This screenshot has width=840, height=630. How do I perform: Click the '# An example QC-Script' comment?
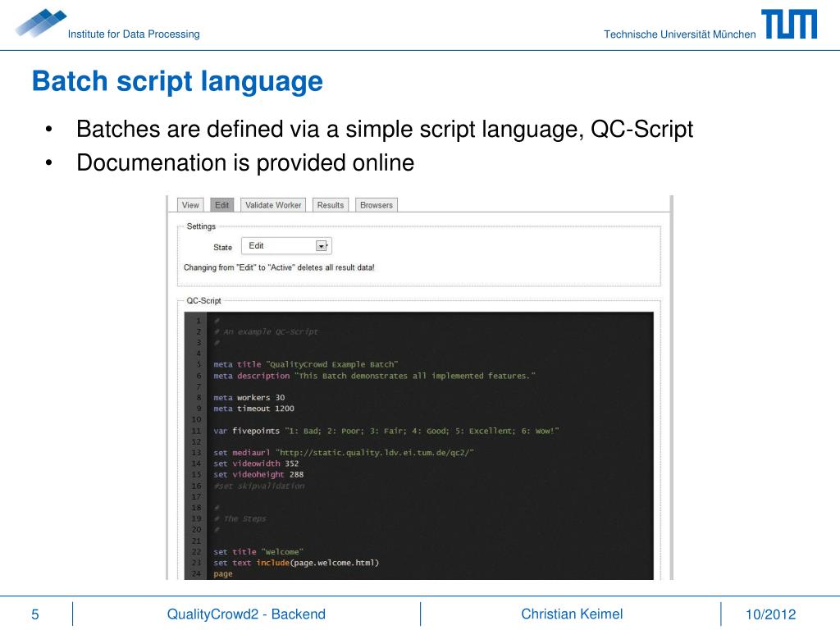coord(266,331)
